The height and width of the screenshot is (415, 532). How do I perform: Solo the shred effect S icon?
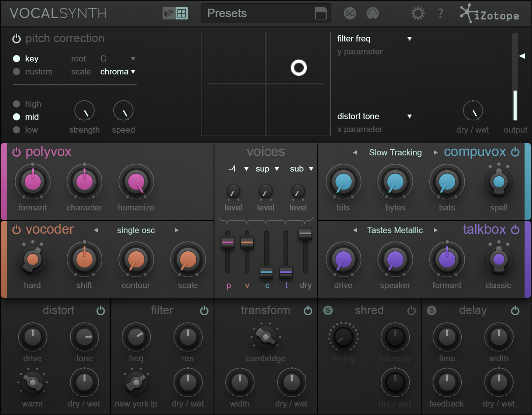pos(328,311)
